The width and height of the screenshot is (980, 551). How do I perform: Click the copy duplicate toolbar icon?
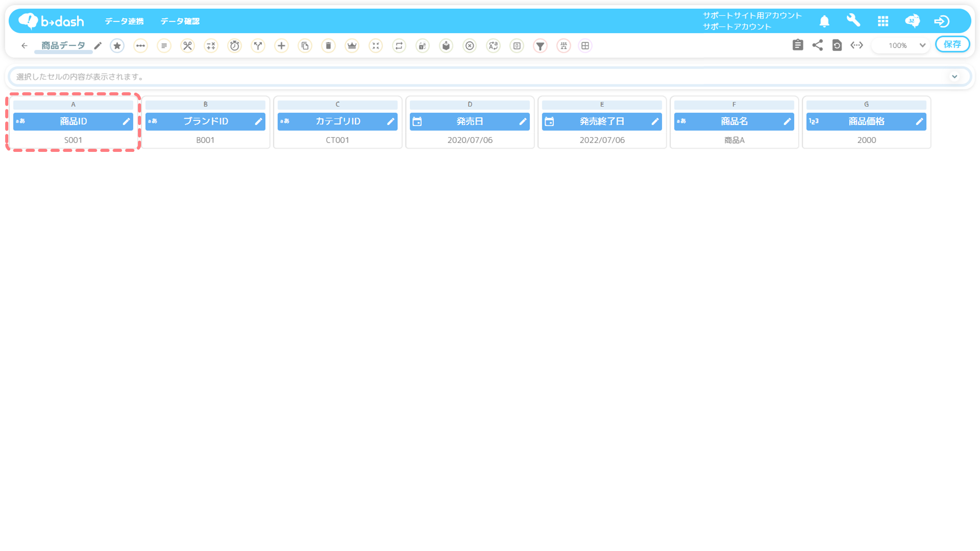click(305, 46)
